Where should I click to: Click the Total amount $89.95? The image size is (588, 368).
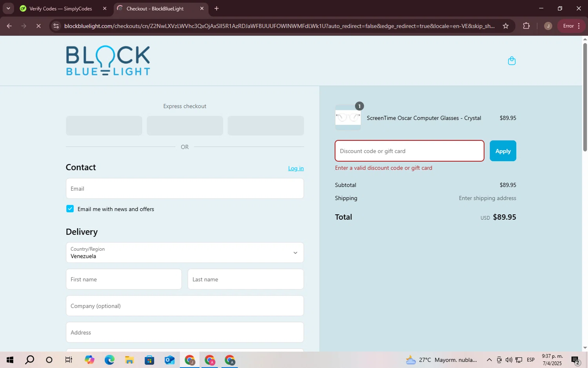tap(505, 217)
